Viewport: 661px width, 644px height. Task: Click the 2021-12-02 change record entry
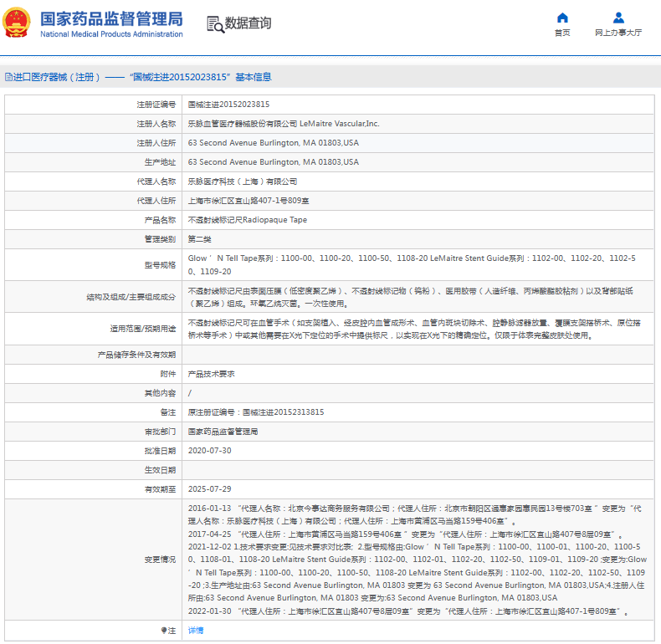click(x=418, y=572)
